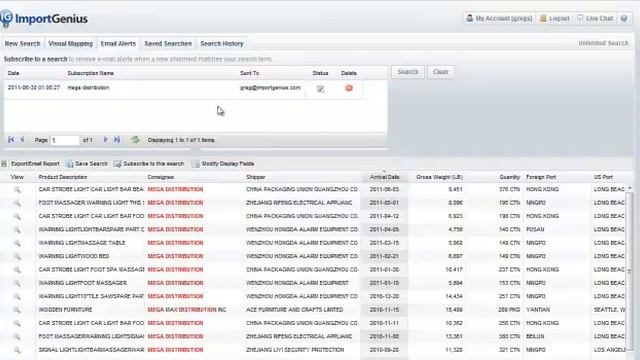Click the Search button
Viewport: 640px width, 360px height.
[x=408, y=72]
